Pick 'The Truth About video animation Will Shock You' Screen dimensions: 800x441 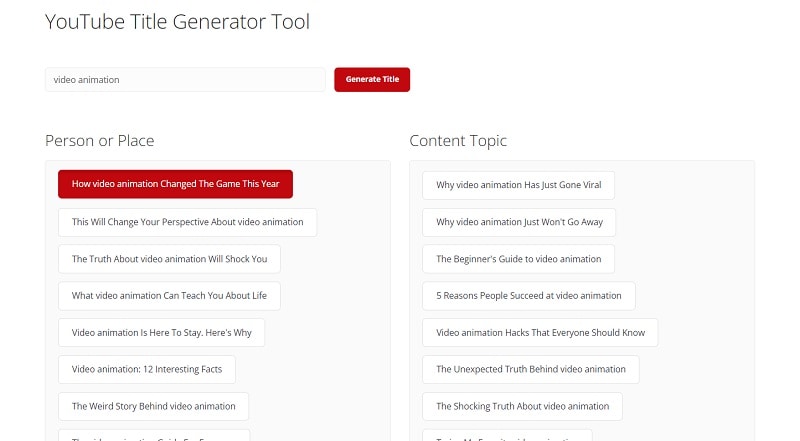[x=169, y=259]
